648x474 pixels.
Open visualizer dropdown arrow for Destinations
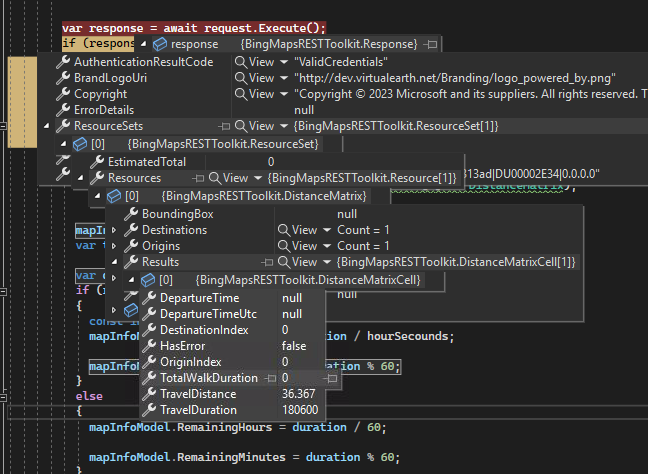(327, 230)
